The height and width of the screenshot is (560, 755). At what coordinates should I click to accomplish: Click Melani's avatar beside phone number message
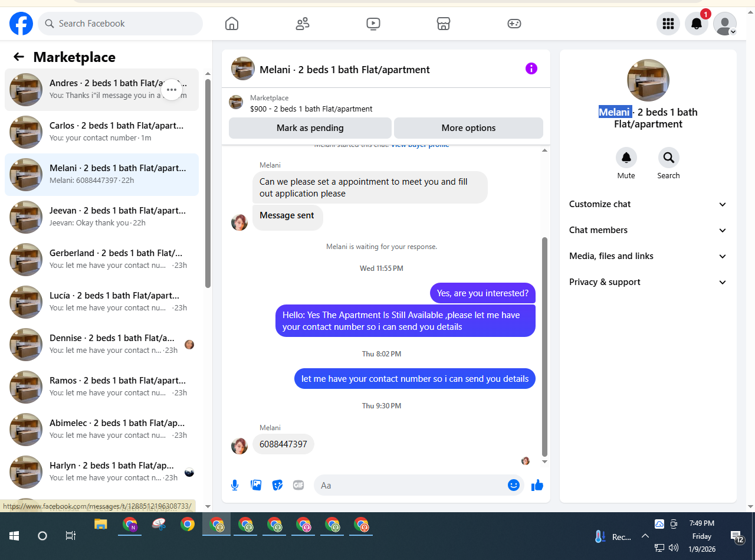coord(239,446)
